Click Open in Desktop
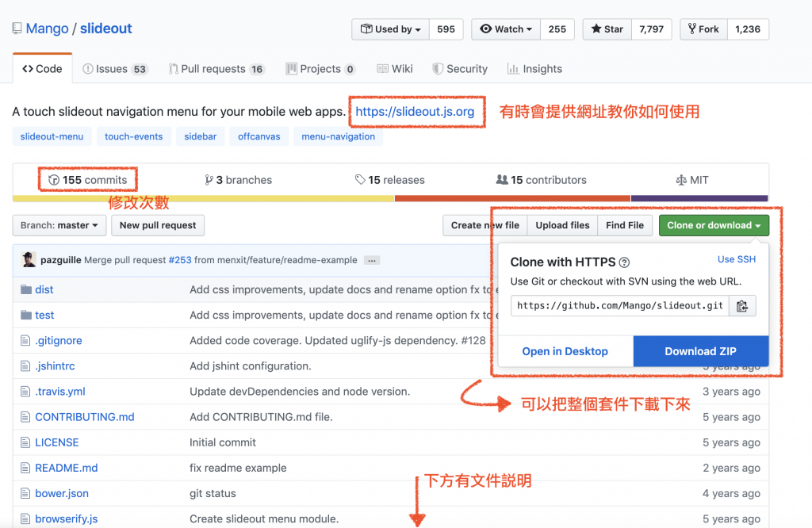The height and width of the screenshot is (528, 812). [x=565, y=351]
